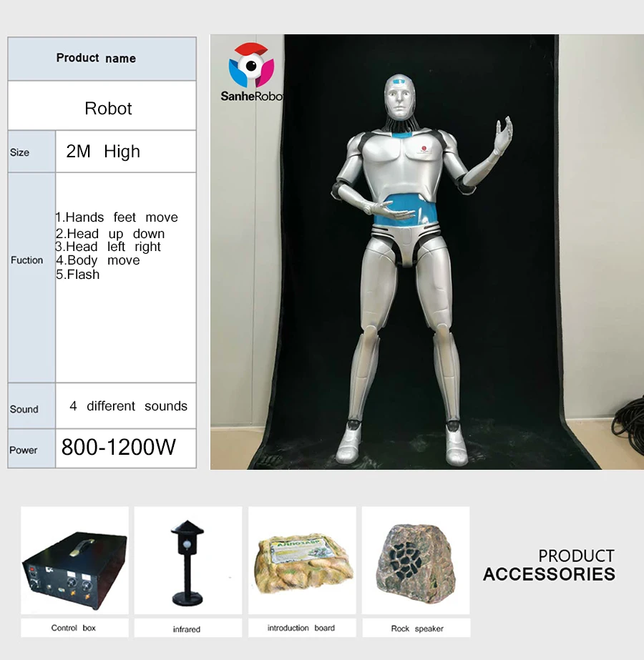The height and width of the screenshot is (660, 644).
Task: Click '4.Body move' line
Action: coord(98,260)
